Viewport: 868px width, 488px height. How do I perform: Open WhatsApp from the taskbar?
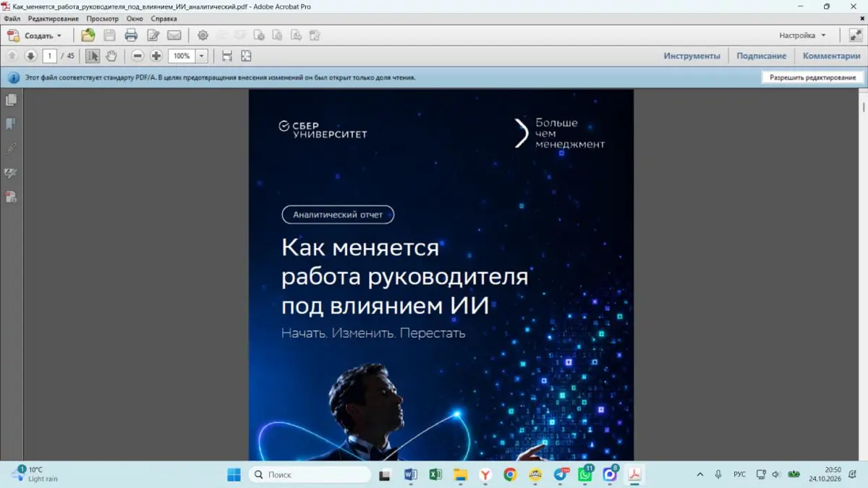(585, 474)
